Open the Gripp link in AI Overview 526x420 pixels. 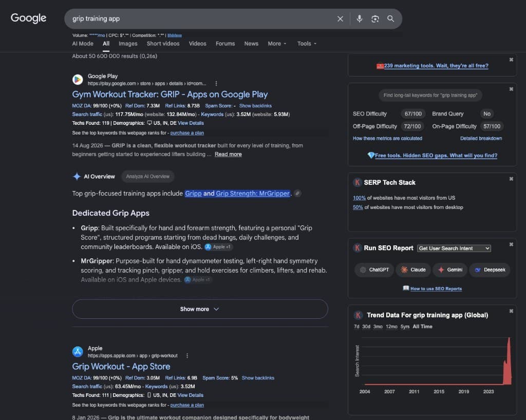click(x=193, y=194)
